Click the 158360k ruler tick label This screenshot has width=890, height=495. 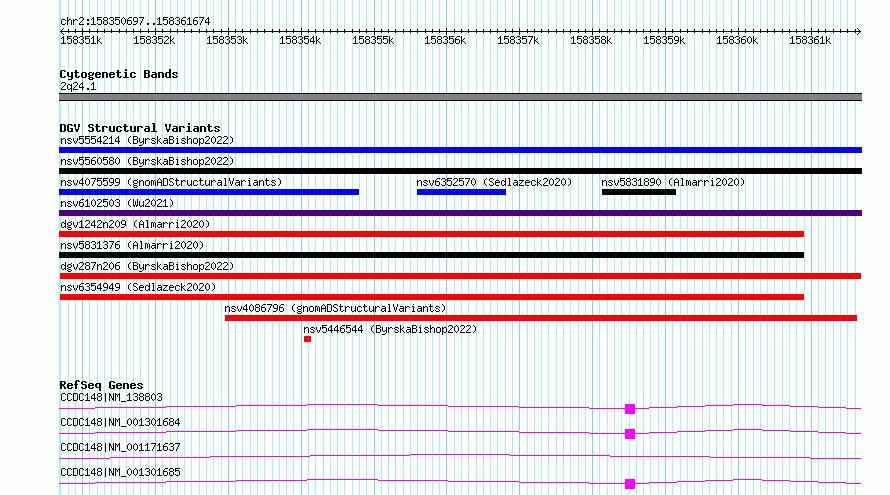pyautogui.click(x=737, y=40)
